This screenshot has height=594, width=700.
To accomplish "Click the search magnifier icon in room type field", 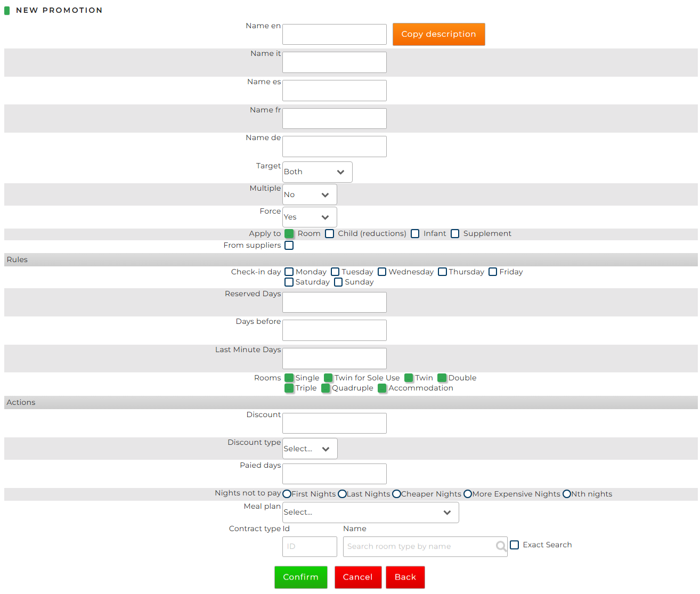I will tap(501, 547).
